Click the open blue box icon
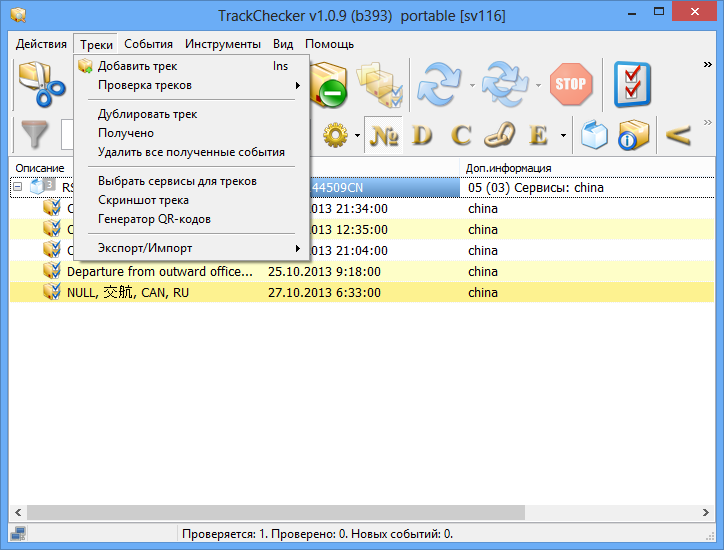 595,135
